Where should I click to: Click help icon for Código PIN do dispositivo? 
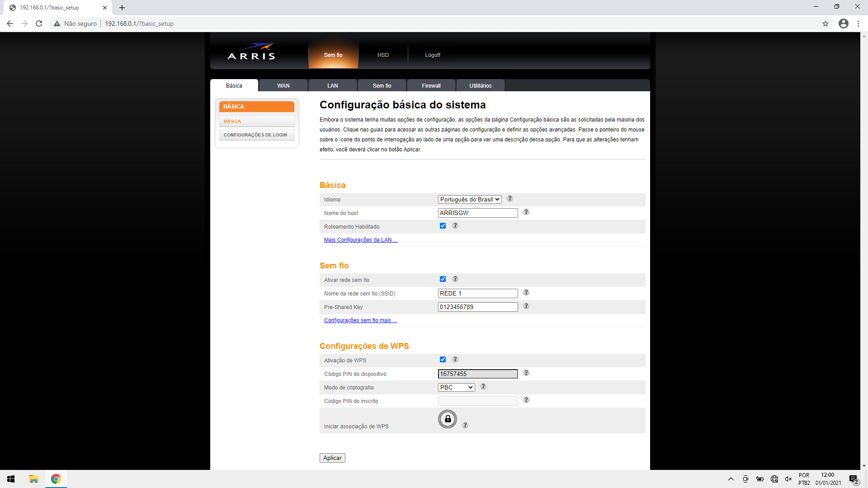(526, 373)
